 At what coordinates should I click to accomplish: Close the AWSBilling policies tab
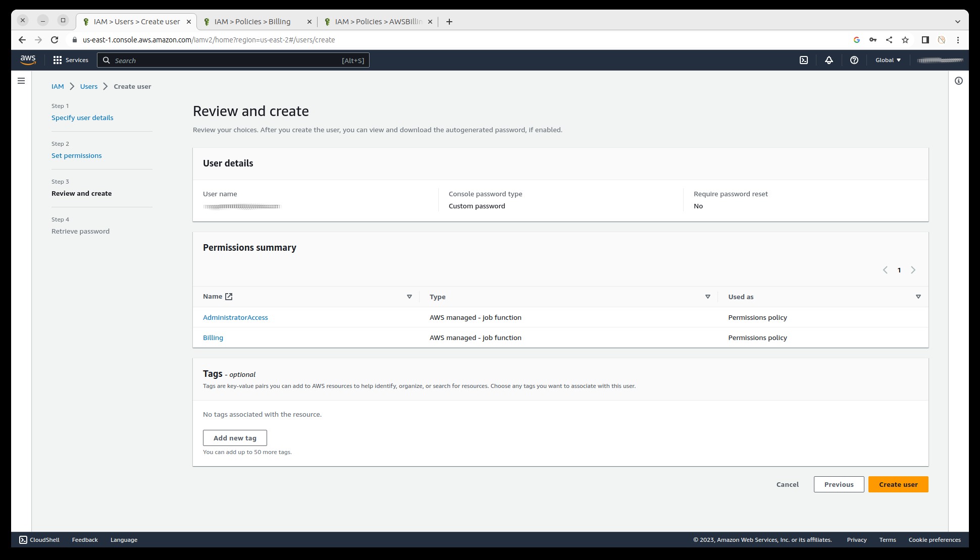pos(430,22)
